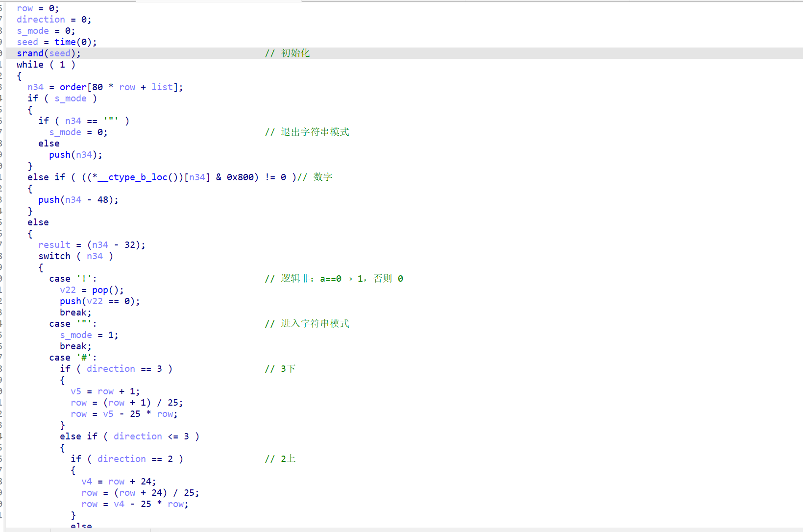Click the seed variable on line with time(0)

(x=27, y=42)
